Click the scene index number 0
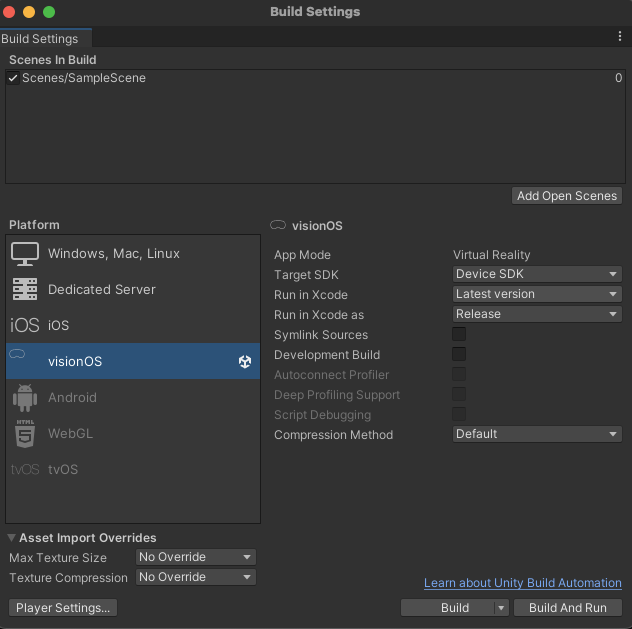This screenshot has height=629, width=632. pos(618,78)
